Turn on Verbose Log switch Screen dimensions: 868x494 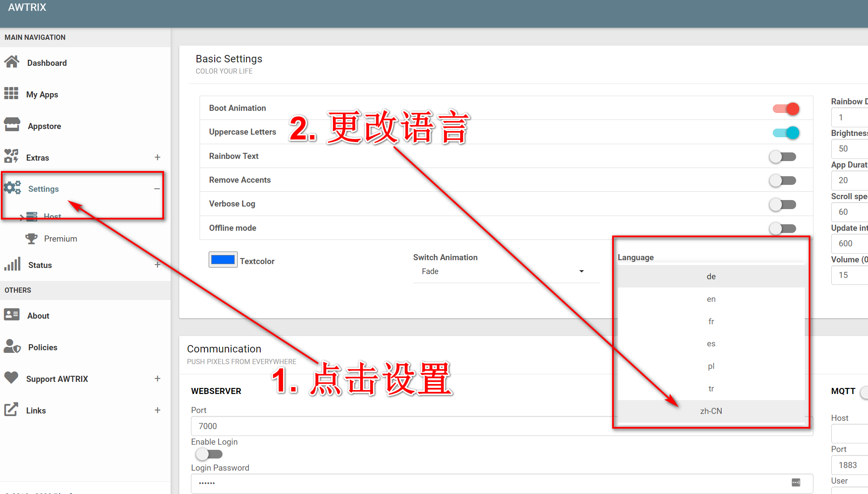coord(783,204)
